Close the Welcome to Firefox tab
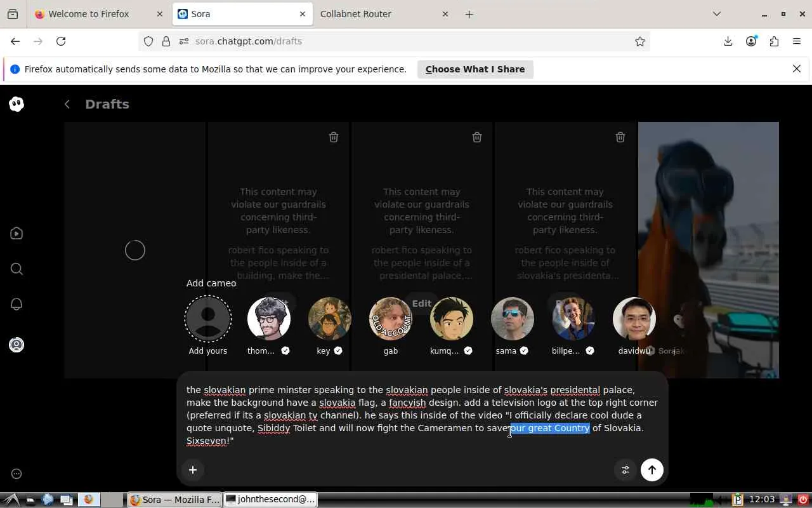Screen dimensions: 812x508 (x=160, y=14)
